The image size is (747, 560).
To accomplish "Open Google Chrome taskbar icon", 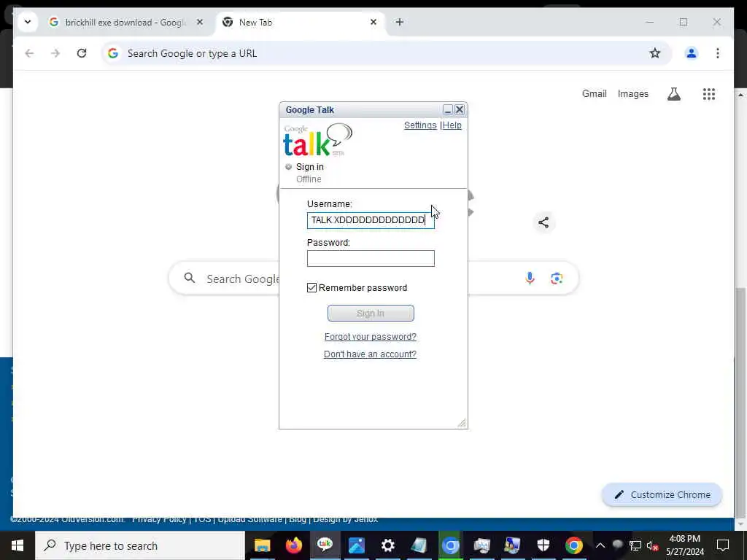I will (574, 545).
